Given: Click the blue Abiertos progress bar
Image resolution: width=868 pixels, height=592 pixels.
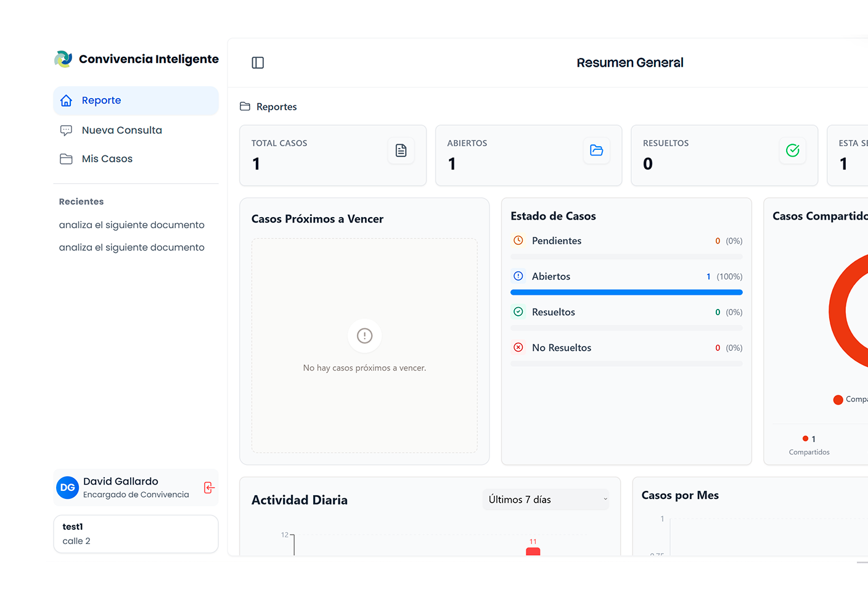Looking at the screenshot, I should pos(626,292).
